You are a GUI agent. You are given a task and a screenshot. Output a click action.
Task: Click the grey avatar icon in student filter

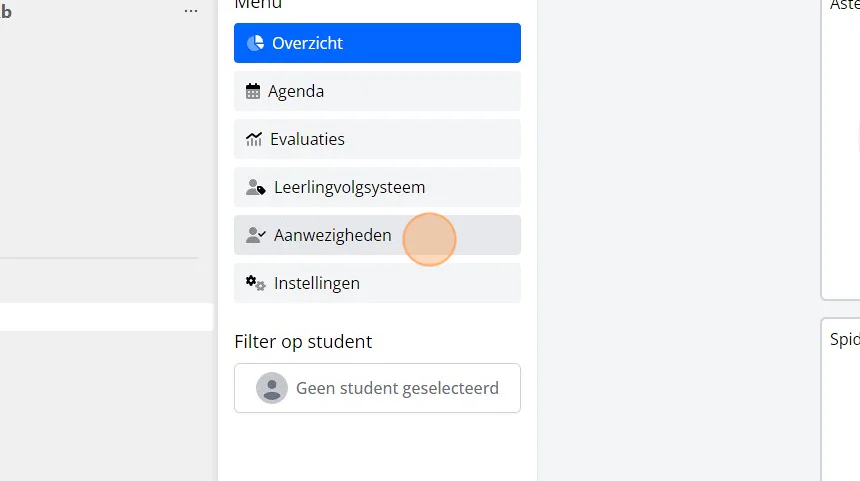272,388
